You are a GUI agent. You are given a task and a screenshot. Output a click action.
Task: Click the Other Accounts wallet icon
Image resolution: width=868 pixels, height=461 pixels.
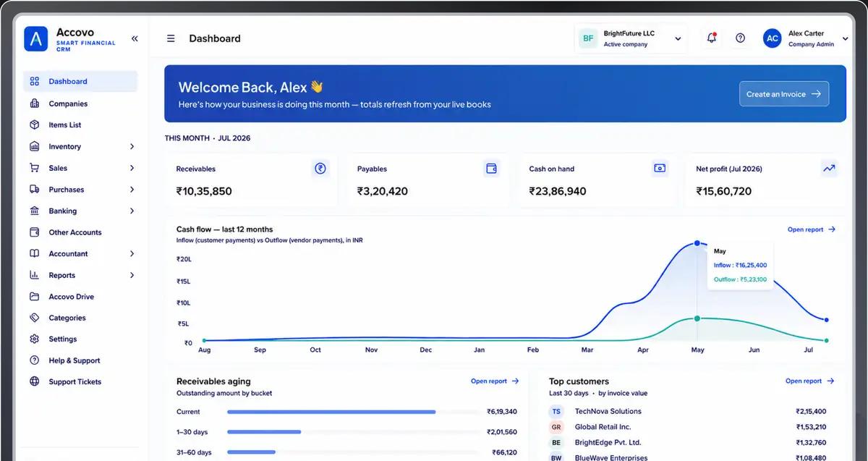coord(34,232)
